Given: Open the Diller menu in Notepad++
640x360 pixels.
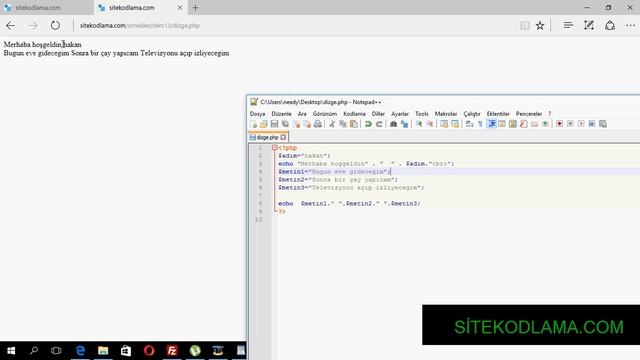Looking at the screenshot, I should pos(378,114).
